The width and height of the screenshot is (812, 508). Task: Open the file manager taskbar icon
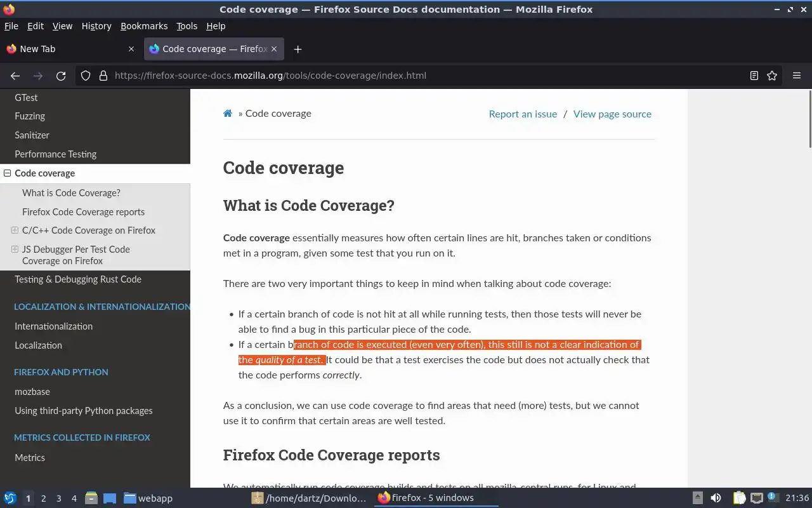(91, 498)
